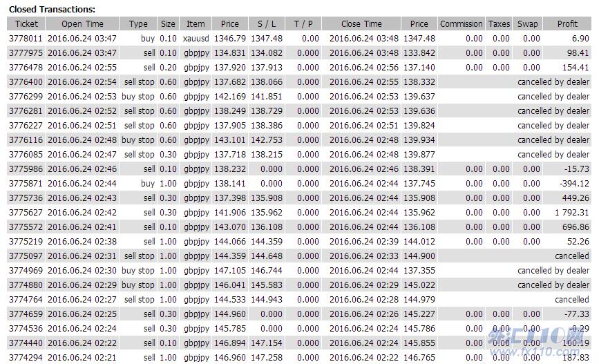
Task: Click the T / P column header
Action: coord(303,23)
